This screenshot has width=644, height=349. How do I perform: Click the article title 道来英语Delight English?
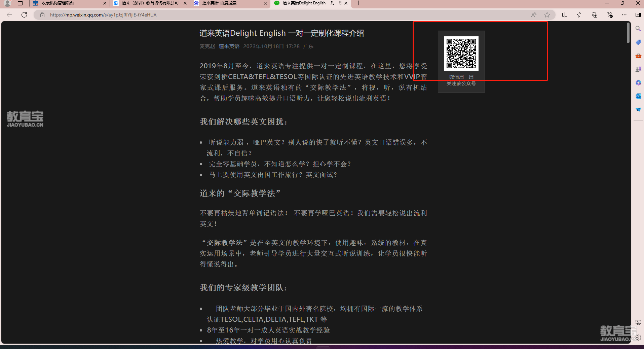[281, 33]
